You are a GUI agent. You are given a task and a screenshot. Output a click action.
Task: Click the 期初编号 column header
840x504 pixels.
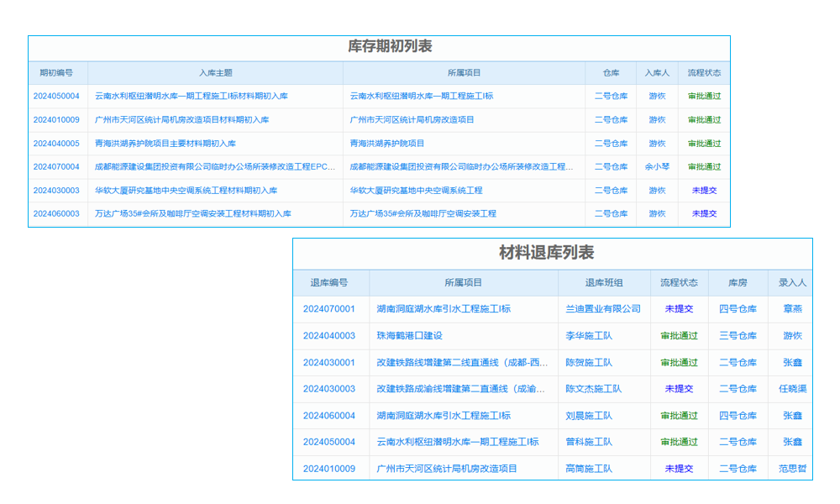[56, 73]
